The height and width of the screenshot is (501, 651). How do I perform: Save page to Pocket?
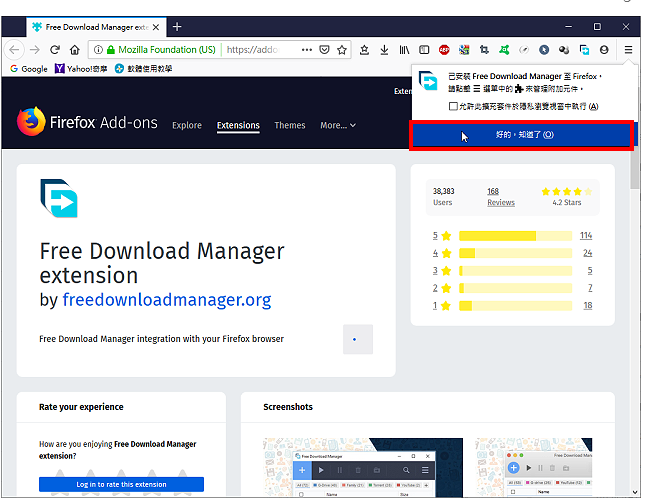(x=324, y=50)
